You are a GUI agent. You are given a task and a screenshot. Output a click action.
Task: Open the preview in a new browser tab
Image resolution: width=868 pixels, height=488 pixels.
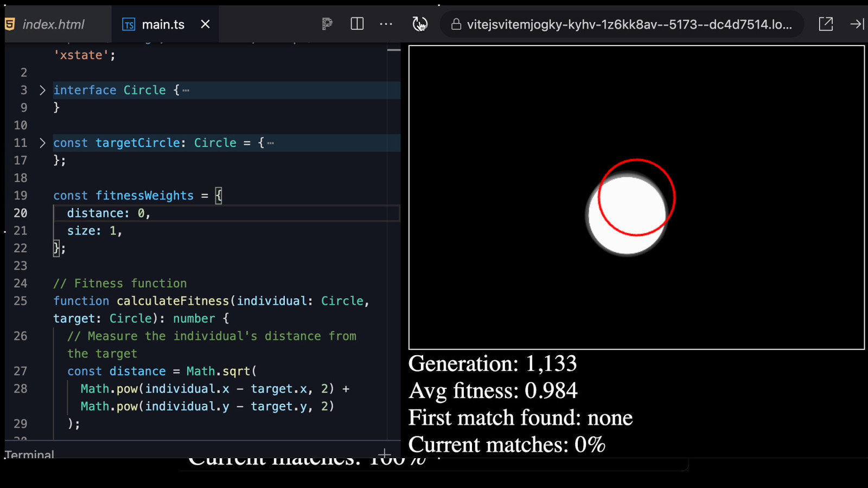pyautogui.click(x=826, y=24)
